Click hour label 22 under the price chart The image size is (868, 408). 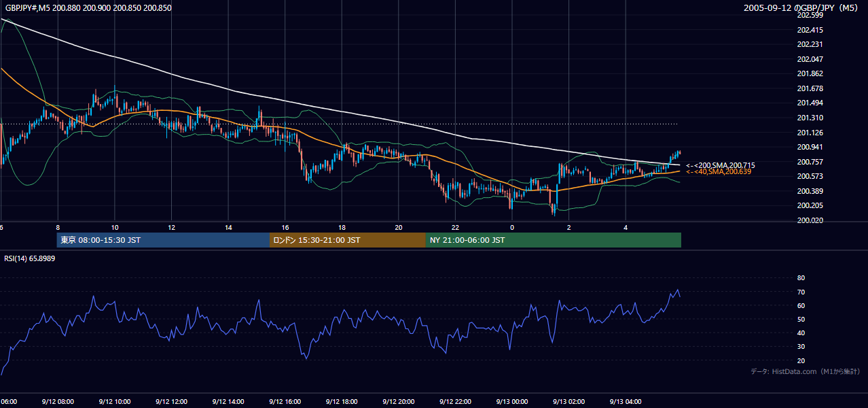point(455,227)
